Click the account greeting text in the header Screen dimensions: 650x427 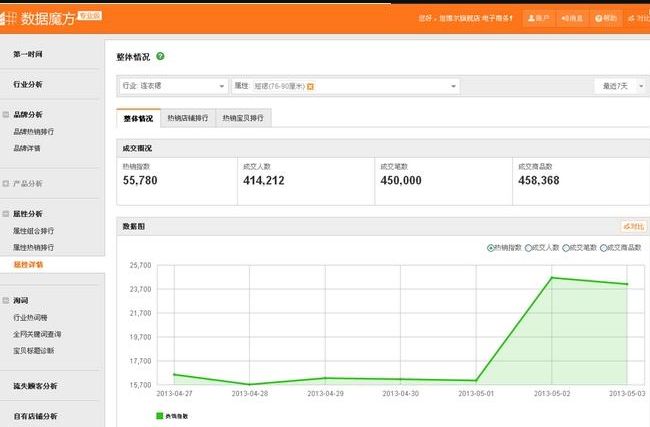[x=466, y=18]
